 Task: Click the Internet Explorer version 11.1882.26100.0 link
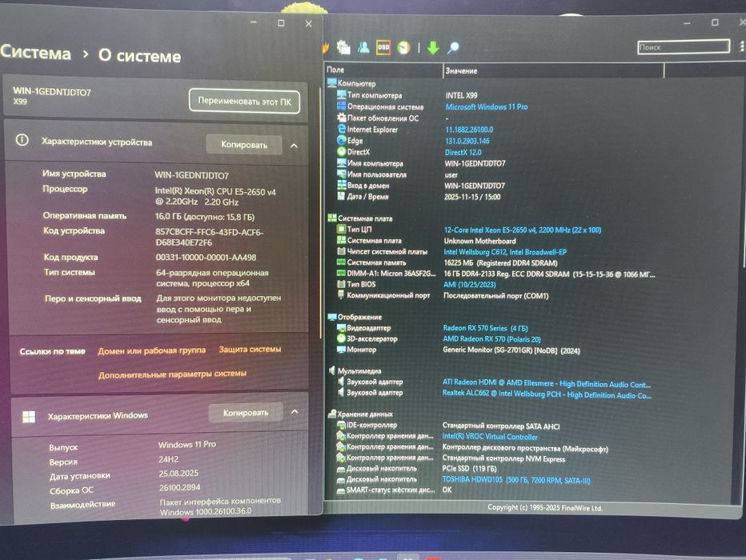[469, 130]
